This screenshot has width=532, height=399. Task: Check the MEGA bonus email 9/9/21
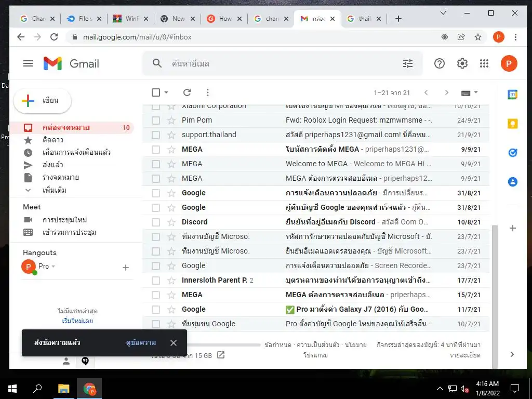[x=156, y=149]
